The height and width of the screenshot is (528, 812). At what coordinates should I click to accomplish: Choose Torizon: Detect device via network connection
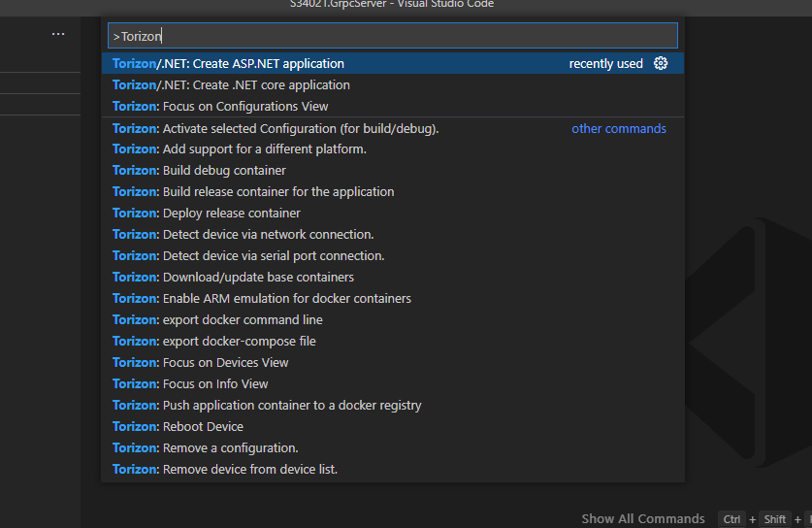[x=393, y=234]
